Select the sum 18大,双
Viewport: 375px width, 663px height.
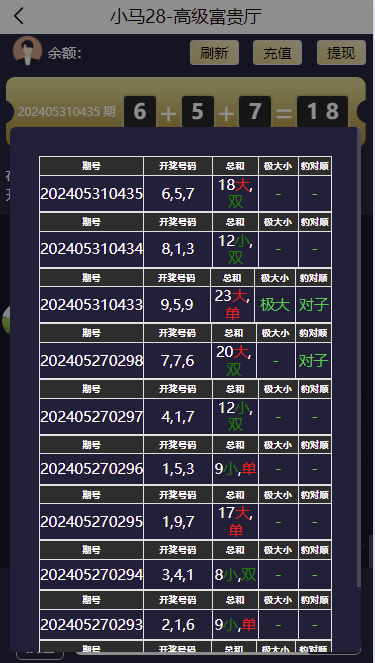235,194
